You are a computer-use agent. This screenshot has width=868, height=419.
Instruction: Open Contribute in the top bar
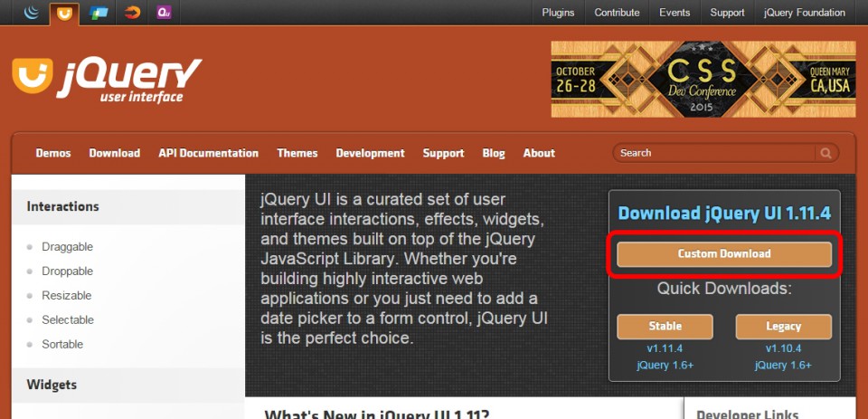[x=617, y=13]
